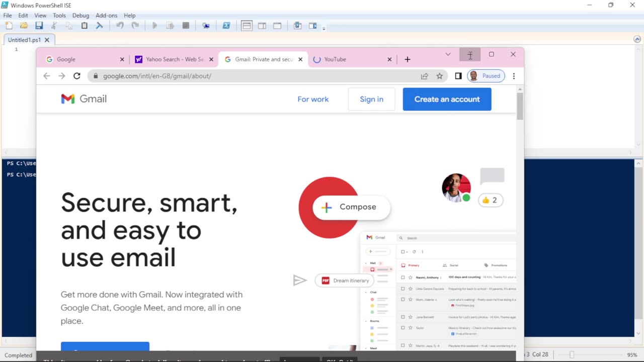This screenshot has width=644, height=362.
Task: Show script pane right layout icon
Action: 262,26
